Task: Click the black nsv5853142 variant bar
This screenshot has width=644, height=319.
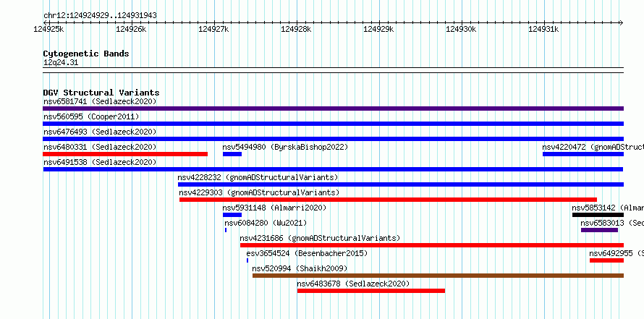Action: point(598,215)
